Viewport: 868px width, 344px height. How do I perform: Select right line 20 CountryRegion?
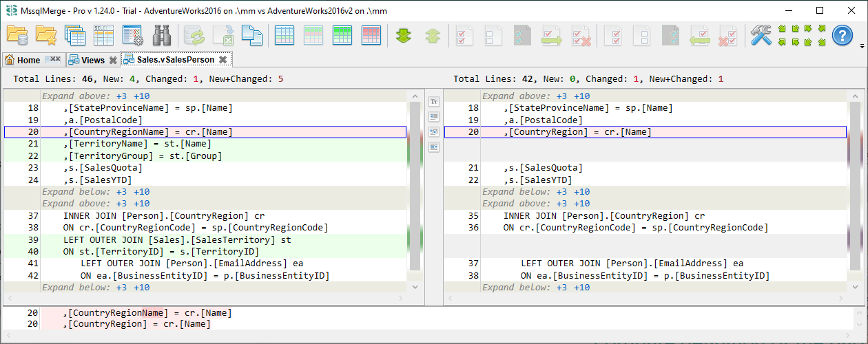[x=645, y=132]
